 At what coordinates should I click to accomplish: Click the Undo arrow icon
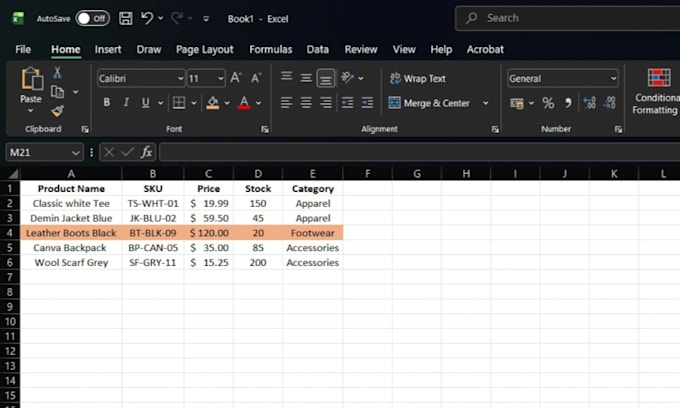pos(147,18)
